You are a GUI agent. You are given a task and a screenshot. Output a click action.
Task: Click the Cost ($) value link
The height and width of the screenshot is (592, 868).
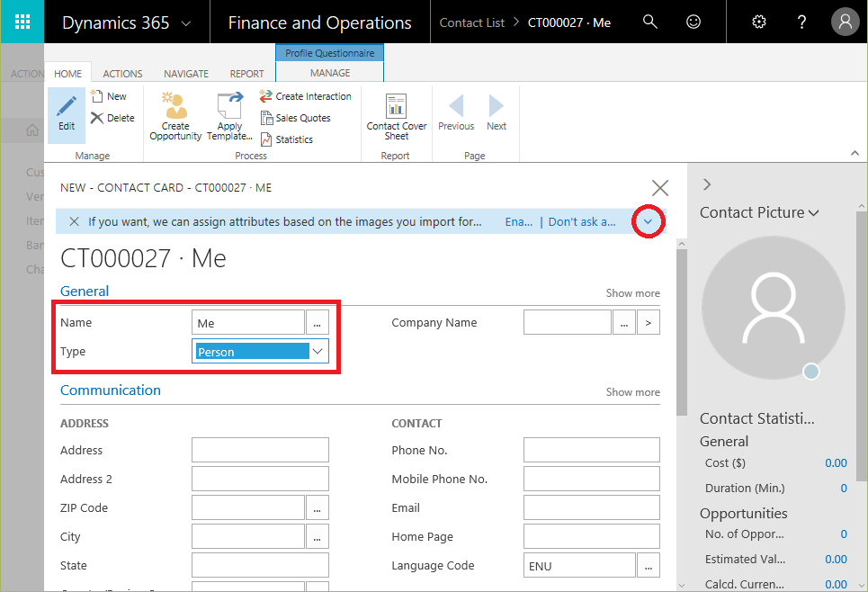(x=836, y=463)
